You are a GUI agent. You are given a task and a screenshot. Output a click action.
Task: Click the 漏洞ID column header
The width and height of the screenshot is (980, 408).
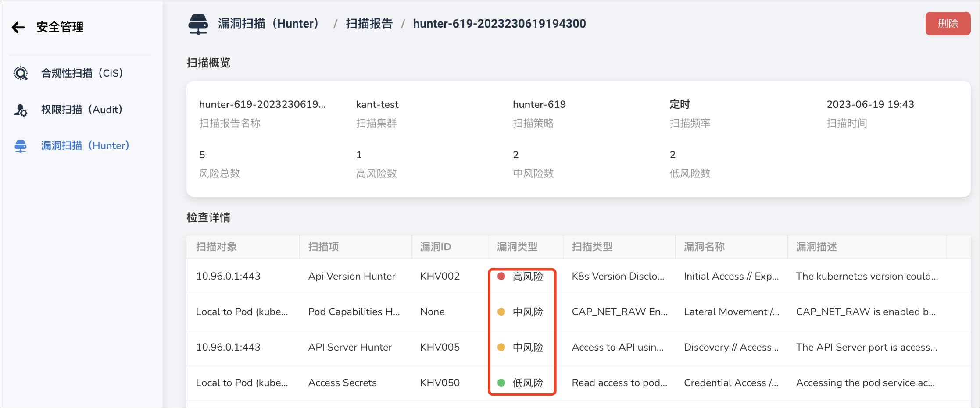pos(435,247)
